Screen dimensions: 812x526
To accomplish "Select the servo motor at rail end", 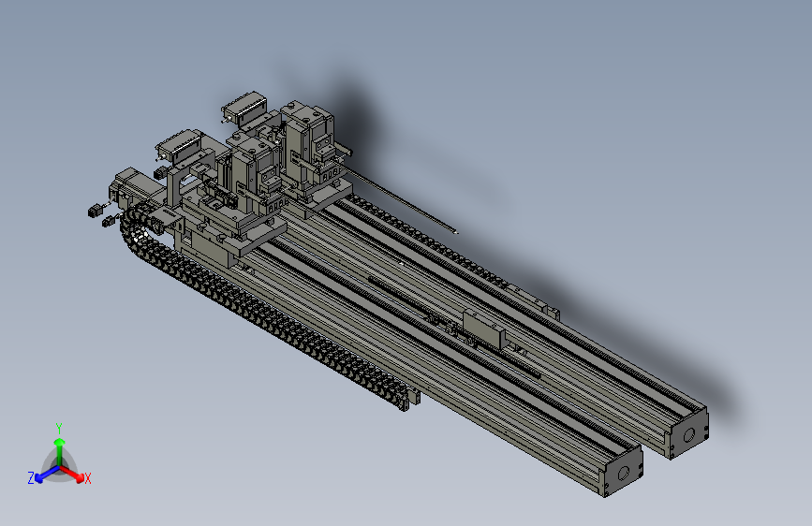I will click(136, 187).
